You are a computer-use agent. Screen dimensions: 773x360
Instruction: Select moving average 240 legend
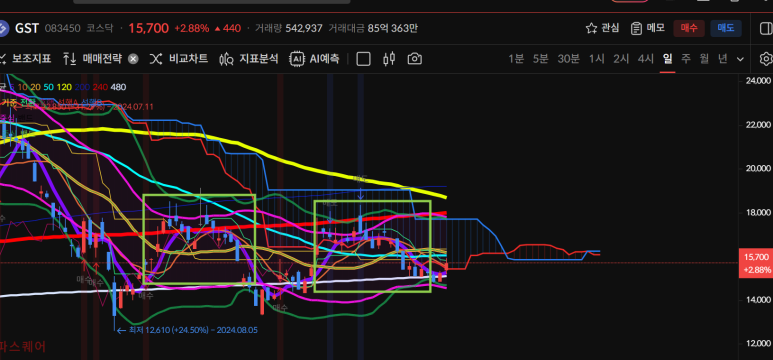(100, 87)
